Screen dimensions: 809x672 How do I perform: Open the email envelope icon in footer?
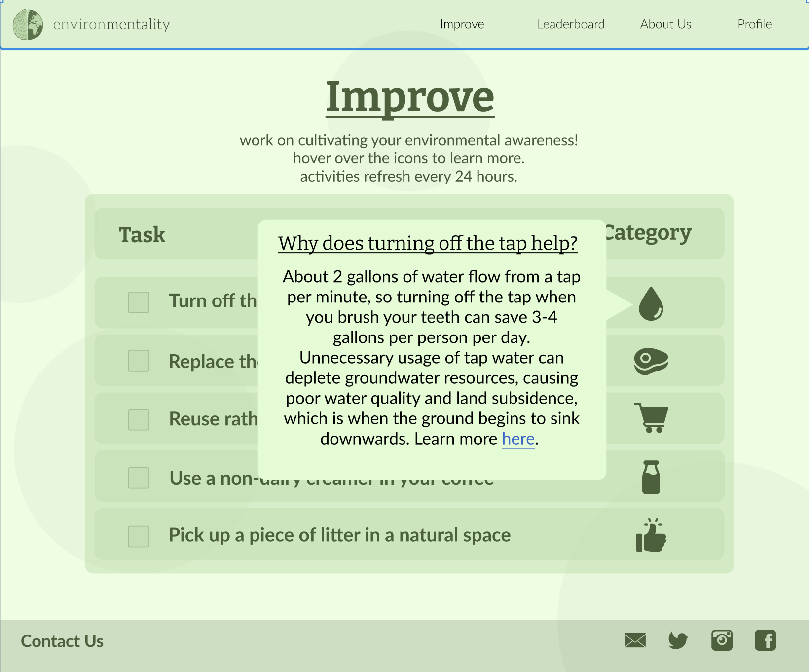[635, 640]
